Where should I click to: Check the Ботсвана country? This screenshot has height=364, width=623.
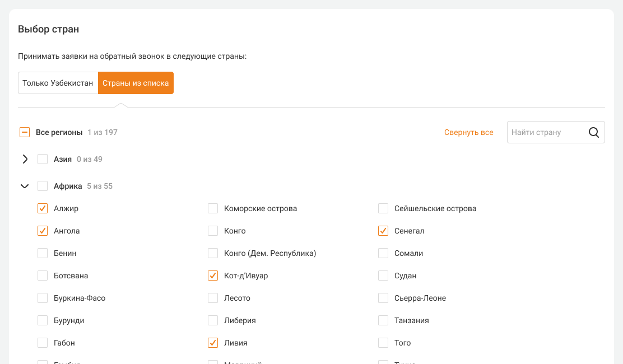[x=43, y=276]
